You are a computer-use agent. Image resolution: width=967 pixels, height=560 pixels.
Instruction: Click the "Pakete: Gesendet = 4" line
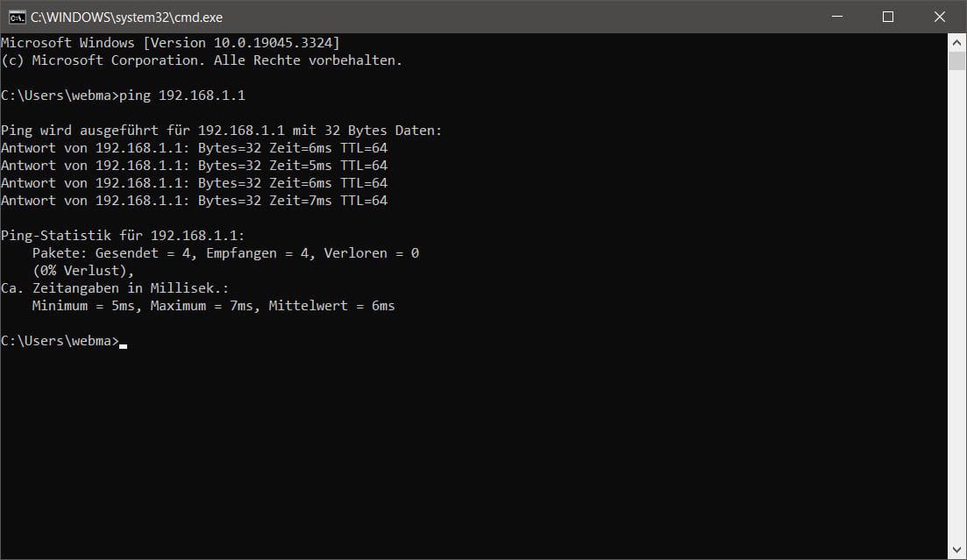(x=225, y=253)
